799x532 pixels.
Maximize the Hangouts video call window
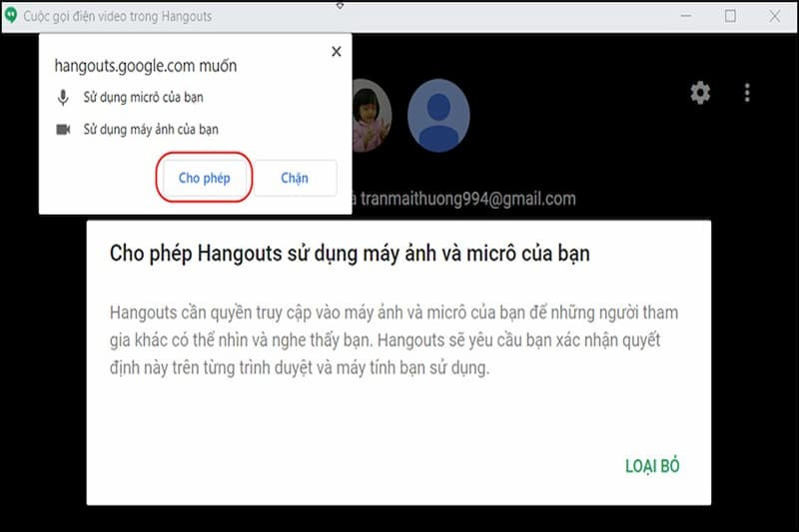730,16
